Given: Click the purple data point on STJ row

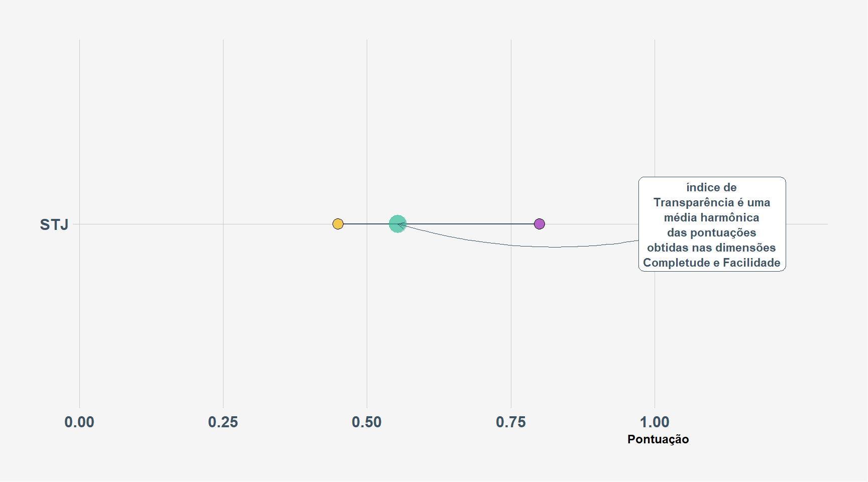Looking at the screenshot, I should point(539,224).
